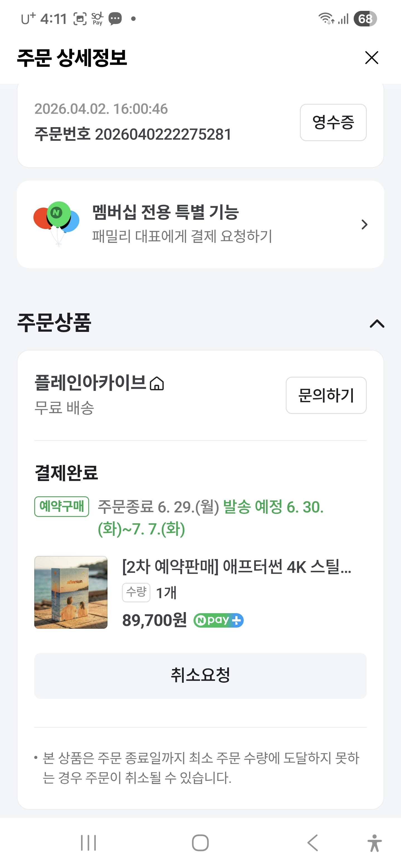Tap the accessibility figure icon
Viewport: 401px width, 868px height.
374,843
